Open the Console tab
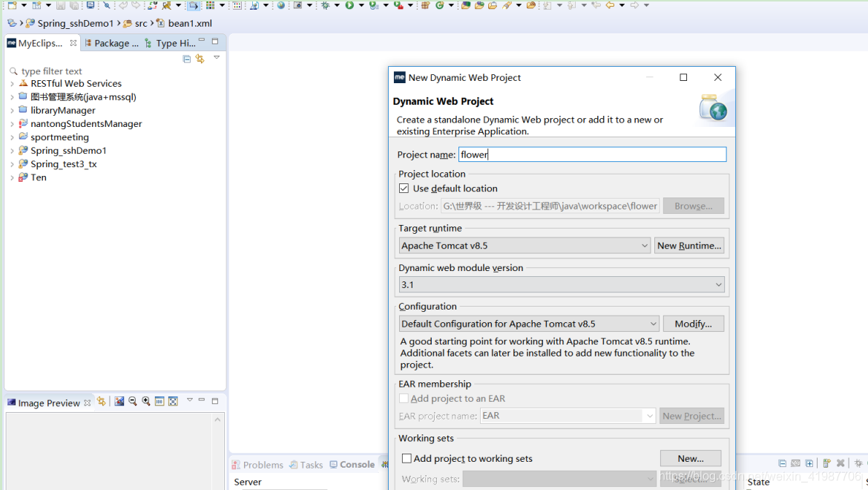868x490 pixels. point(352,465)
